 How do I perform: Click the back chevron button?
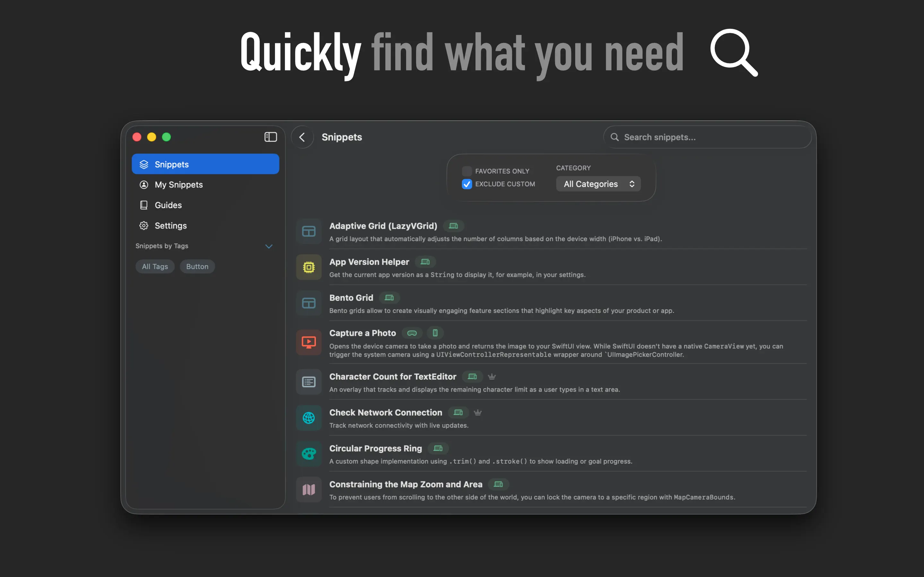click(x=302, y=137)
